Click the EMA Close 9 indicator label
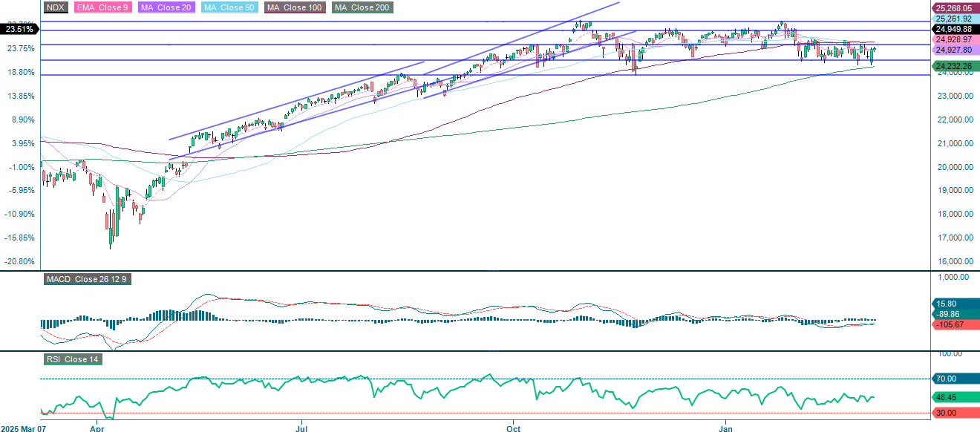 (x=105, y=7)
